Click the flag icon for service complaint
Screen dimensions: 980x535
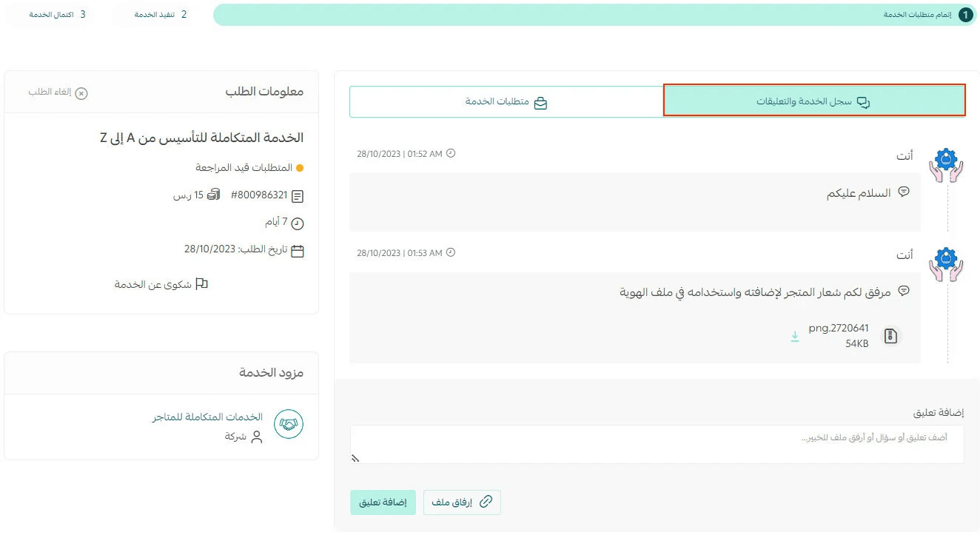[x=201, y=284]
